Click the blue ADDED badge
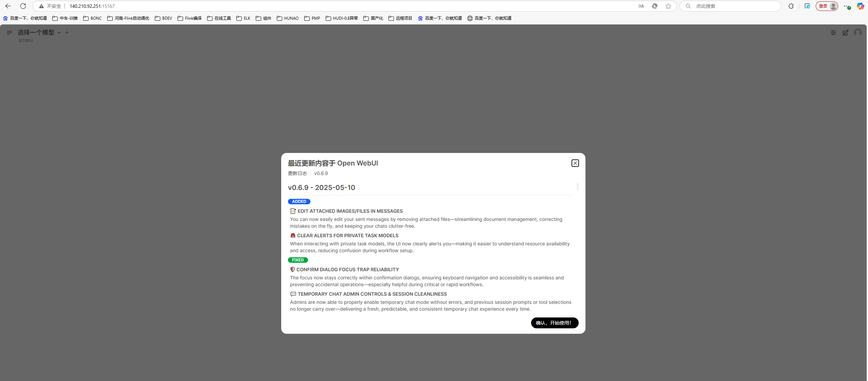 (x=299, y=202)
